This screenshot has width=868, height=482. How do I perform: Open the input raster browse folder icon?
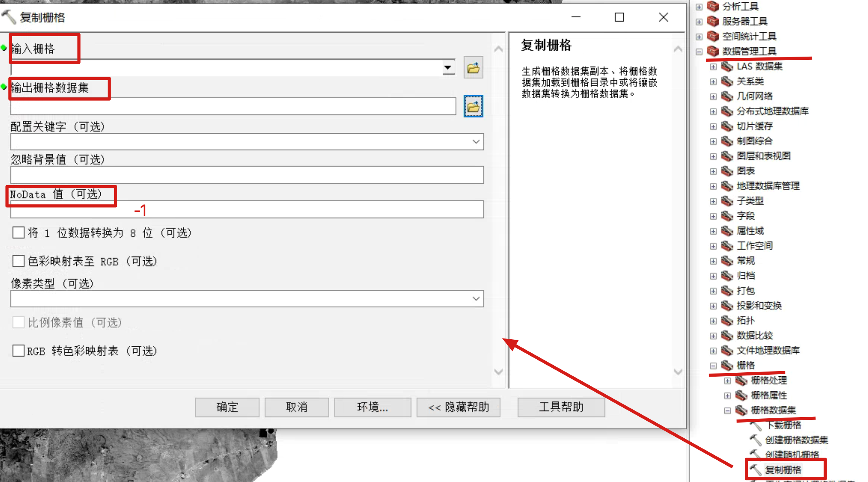(473, 67)
